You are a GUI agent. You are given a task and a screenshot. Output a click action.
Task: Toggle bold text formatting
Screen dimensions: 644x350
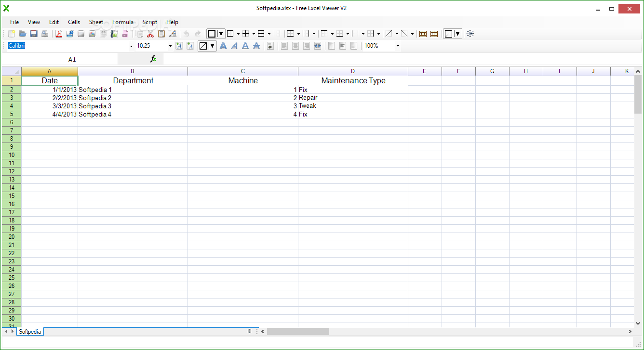click(x=223, y=46)
